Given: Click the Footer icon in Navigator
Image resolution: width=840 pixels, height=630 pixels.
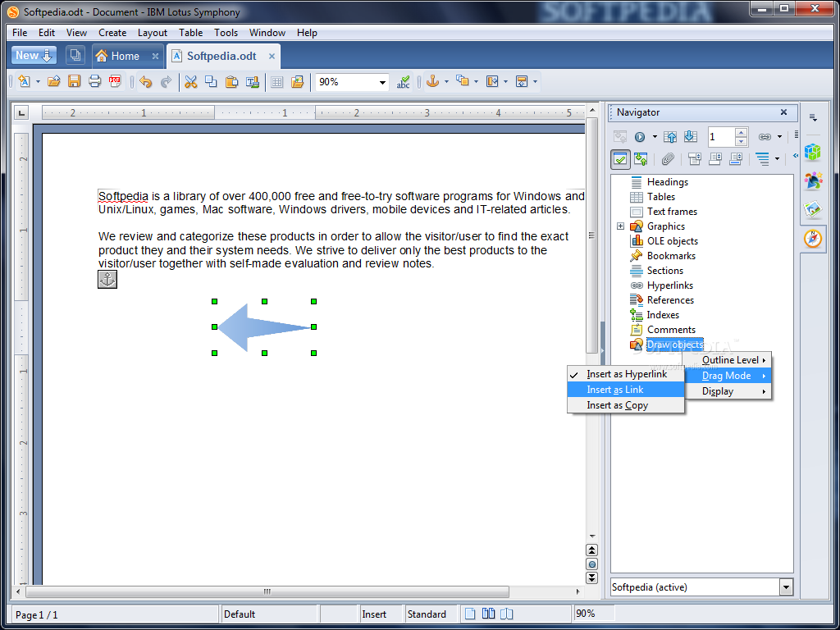Looking at the screenshot, I should (715, 158).
